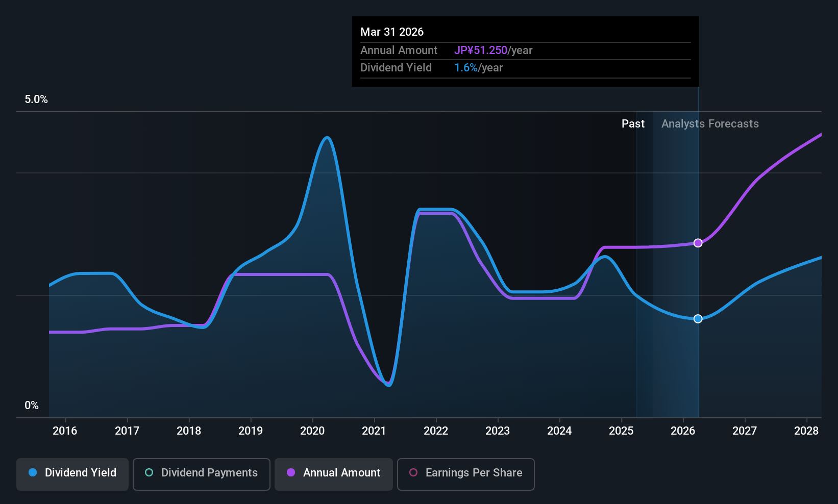Click the tooltip's Annual Amount row label
838x504 pixels.
(x=399, y=51)
